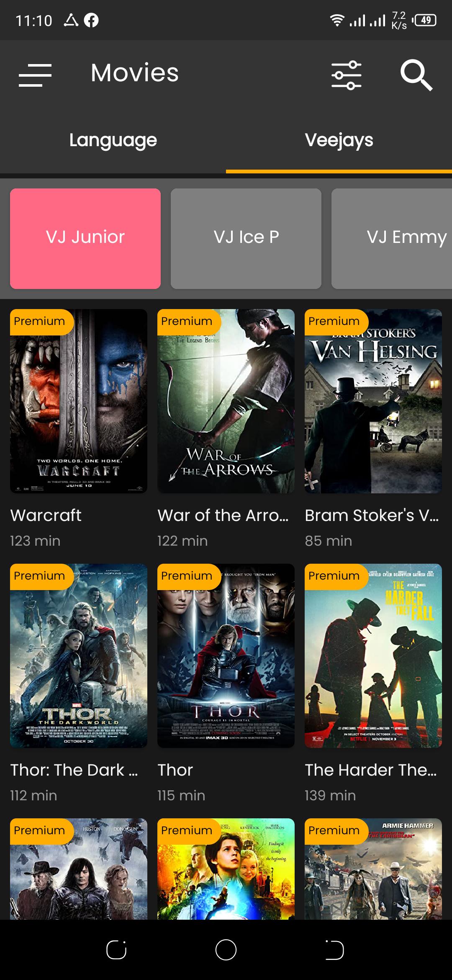The height and width of the screenshot is (980, 452).
Task: Select the VJ Junior filter chip
Action: [x=85, y=239]
